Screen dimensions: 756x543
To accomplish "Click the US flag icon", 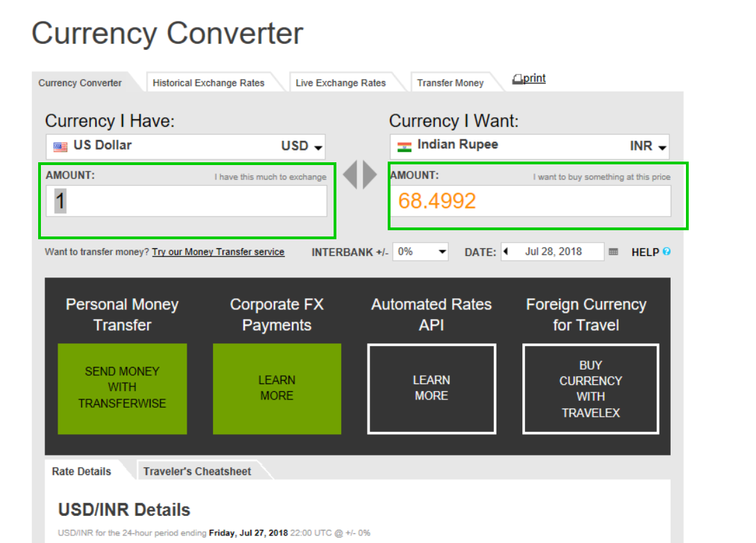I will (x=60, y=146).
